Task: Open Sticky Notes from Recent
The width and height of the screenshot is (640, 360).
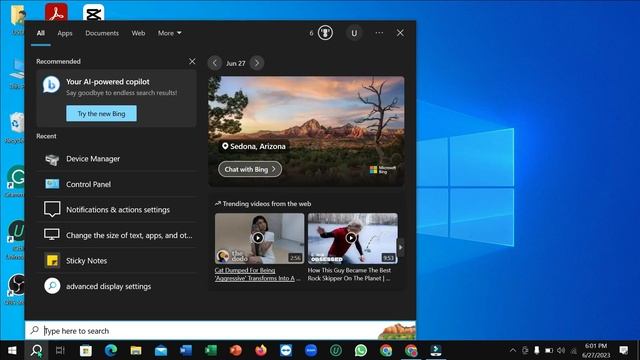Action: [x=117, y=260]
